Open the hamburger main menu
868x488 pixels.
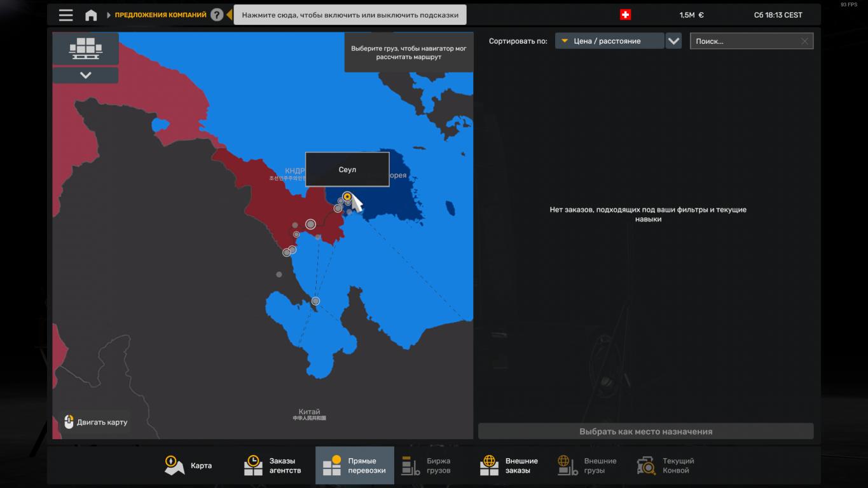[x=65, y=15]
